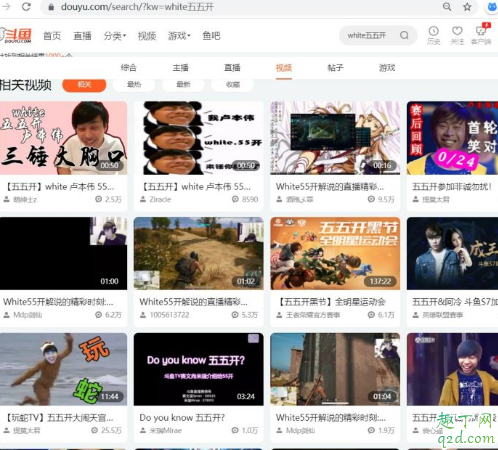Expand the 游戏 dropdown in top navigation
This screenshot has width=498, height=450.
[x=179, y=36]
